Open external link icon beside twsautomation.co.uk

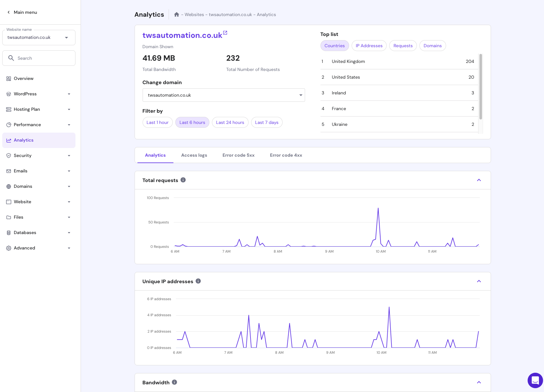tap(225, 33)
